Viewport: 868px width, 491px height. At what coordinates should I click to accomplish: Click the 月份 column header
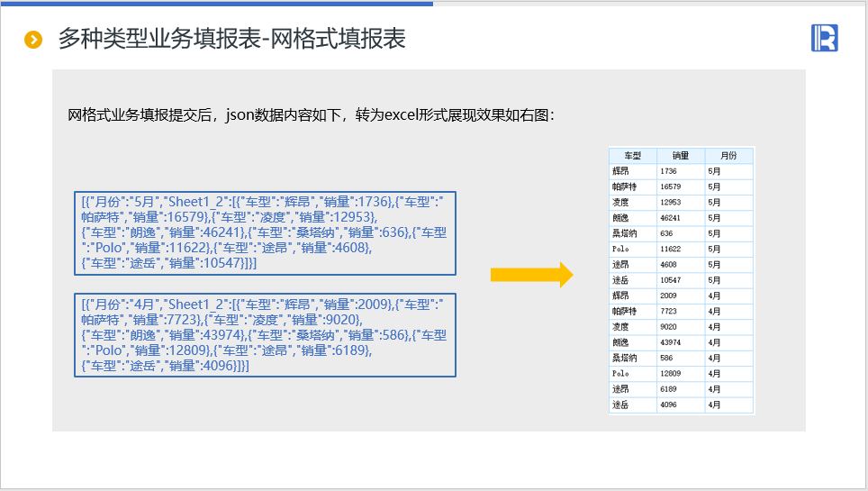tap(728, 155)
